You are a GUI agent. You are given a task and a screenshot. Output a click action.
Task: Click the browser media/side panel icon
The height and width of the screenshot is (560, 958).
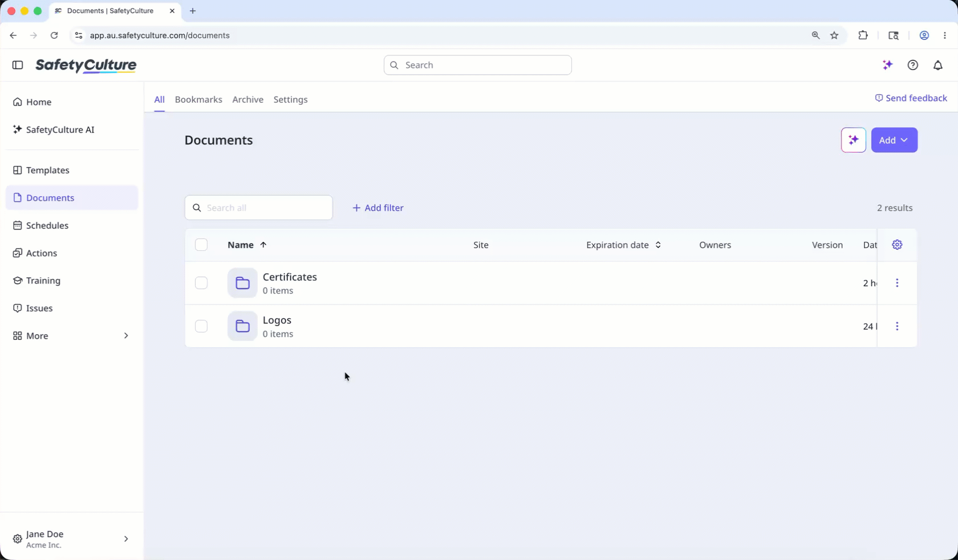894,35
